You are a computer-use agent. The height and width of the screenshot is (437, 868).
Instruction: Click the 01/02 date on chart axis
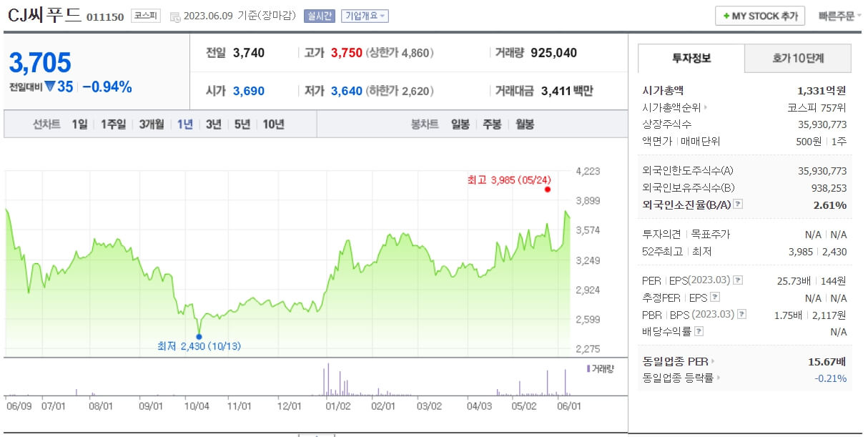click(x=337, y=406)
